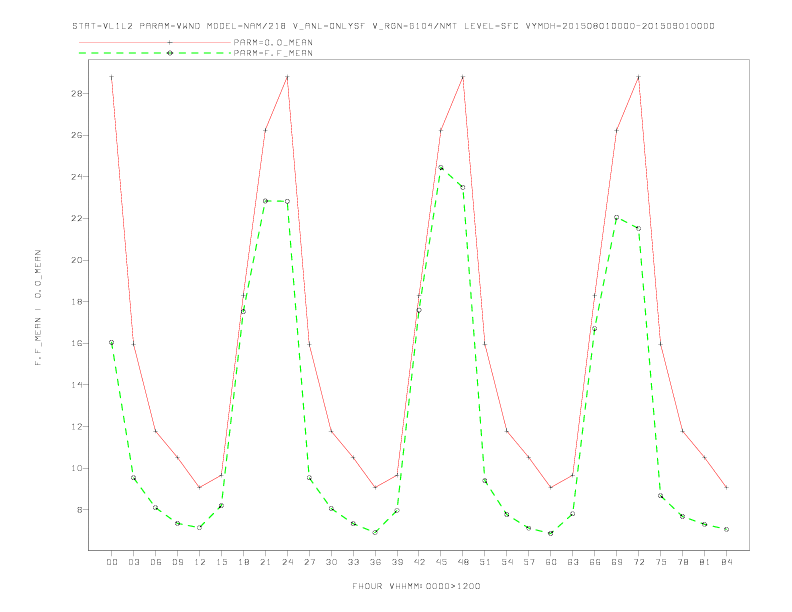Image resolution: width=792 pixels, height=612 pixels.
Task: Click red plus data point at hour 24
Action: click(287, 77)
